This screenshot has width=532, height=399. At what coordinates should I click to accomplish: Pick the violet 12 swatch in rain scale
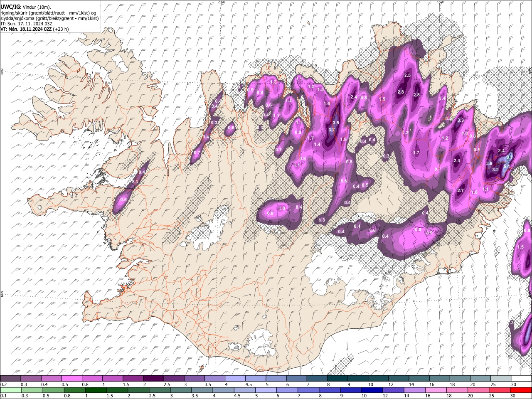393,390
